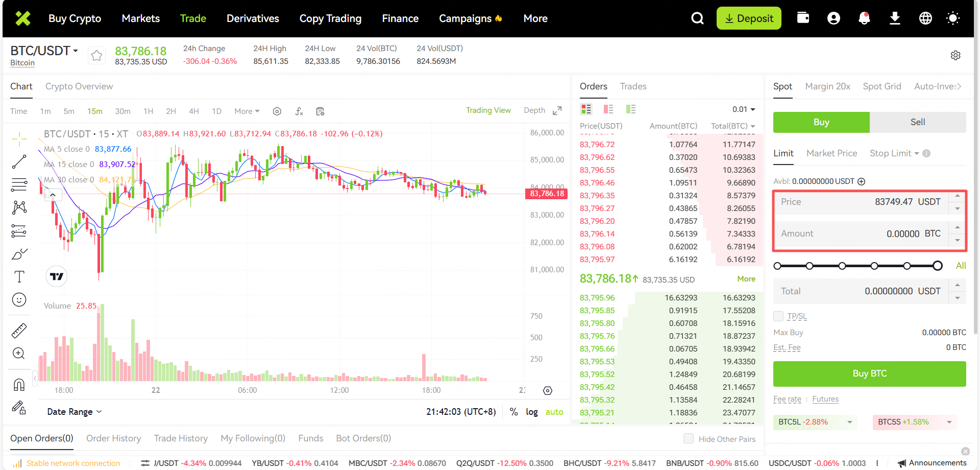
Task: Toggle the light/dark theme sun icon
Action: [952, 18]
